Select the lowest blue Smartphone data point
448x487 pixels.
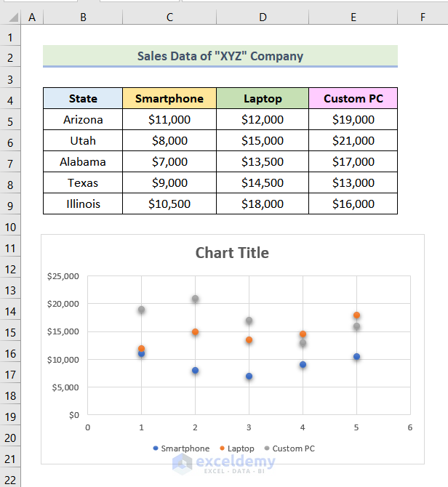pos(249,377)
